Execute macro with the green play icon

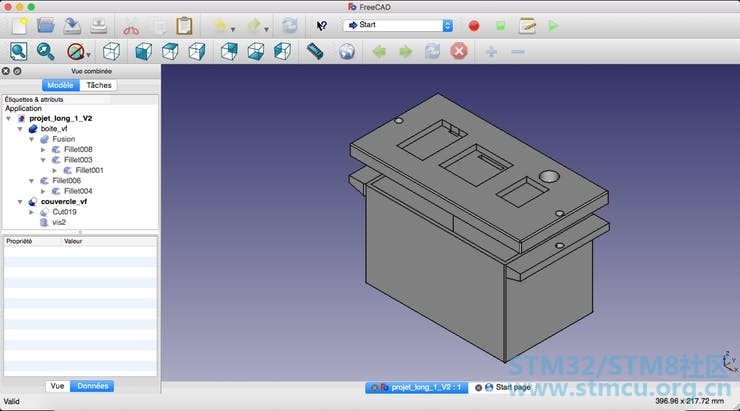[553, 25]
